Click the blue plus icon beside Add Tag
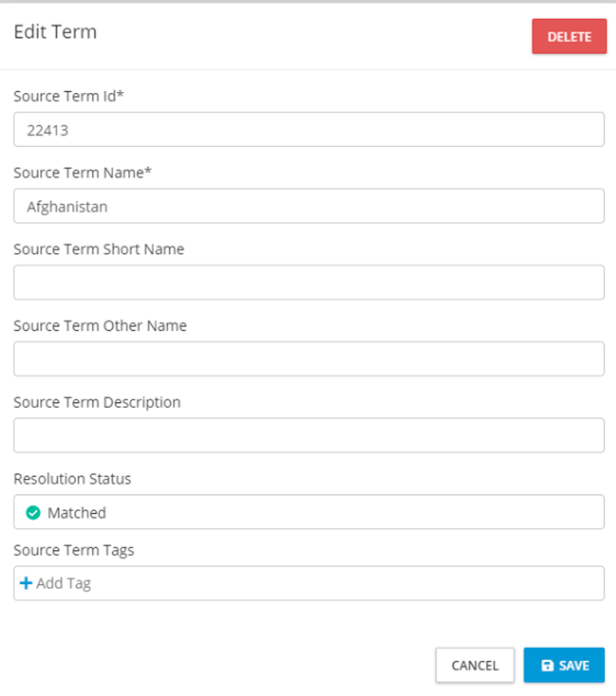The height and width of the screenshot is (696, 616). (x=26, y=583)
